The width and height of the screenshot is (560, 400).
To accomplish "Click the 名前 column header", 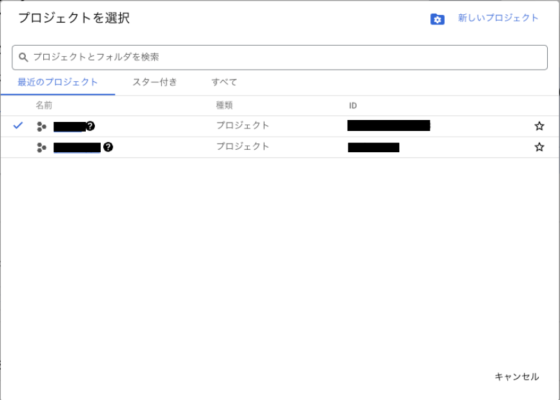I will tap(44, 105).
